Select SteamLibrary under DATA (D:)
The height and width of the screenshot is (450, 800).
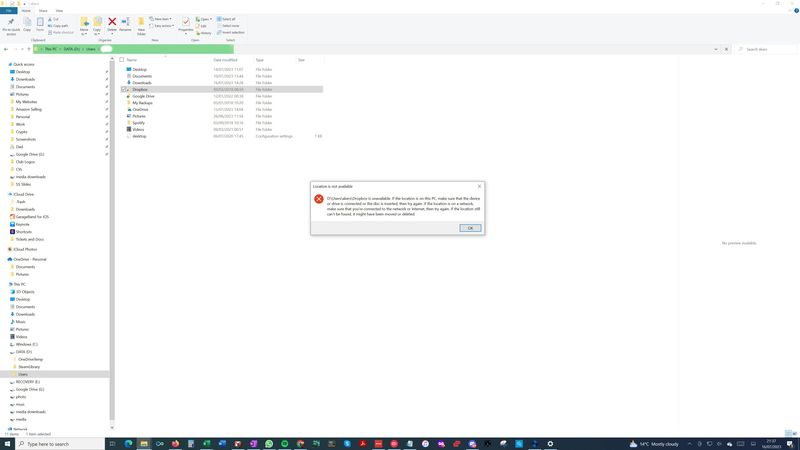[x=29, y=367]
